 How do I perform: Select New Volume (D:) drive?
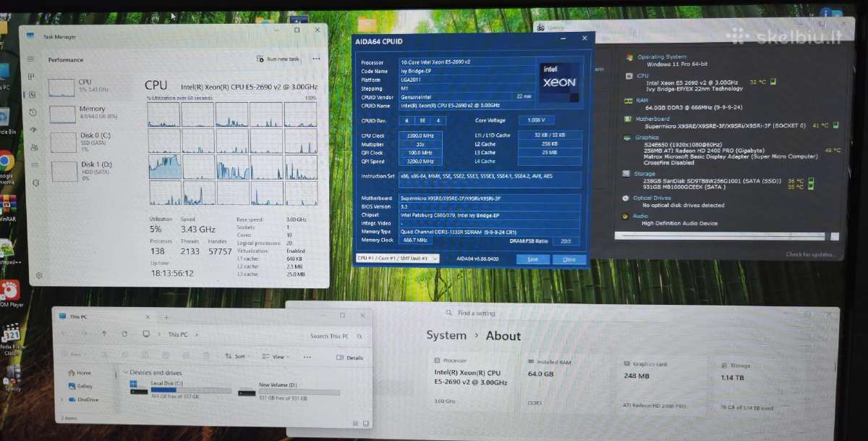(x=289, y=390)
